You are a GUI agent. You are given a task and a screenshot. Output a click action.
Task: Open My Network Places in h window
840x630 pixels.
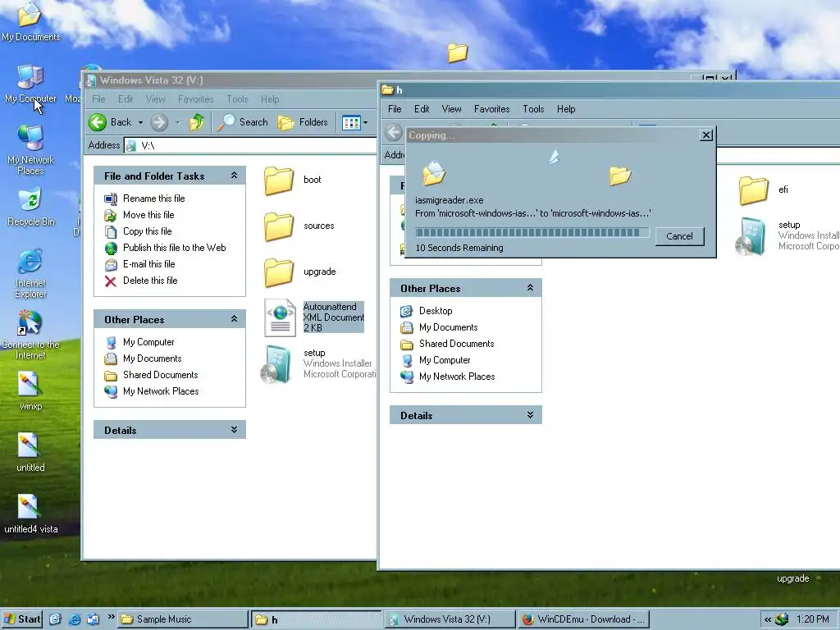[457, 377]
